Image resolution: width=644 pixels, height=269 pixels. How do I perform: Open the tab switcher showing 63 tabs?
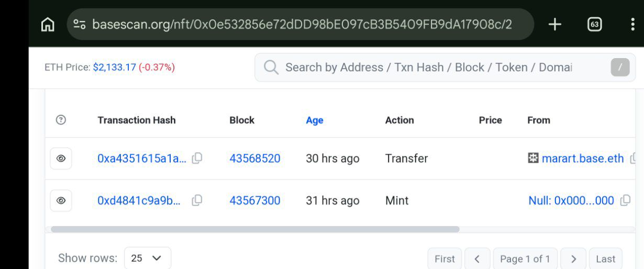[x=594, y=24]
